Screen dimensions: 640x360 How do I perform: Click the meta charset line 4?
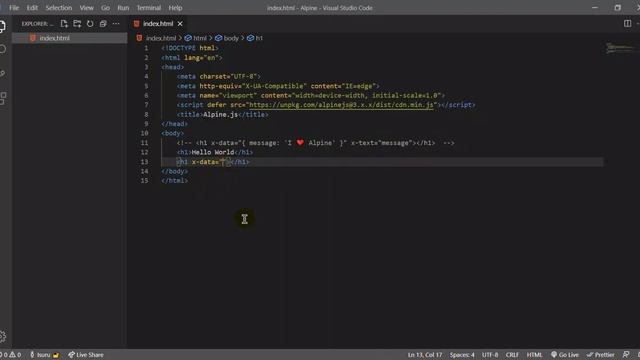(x=218, y=77)
